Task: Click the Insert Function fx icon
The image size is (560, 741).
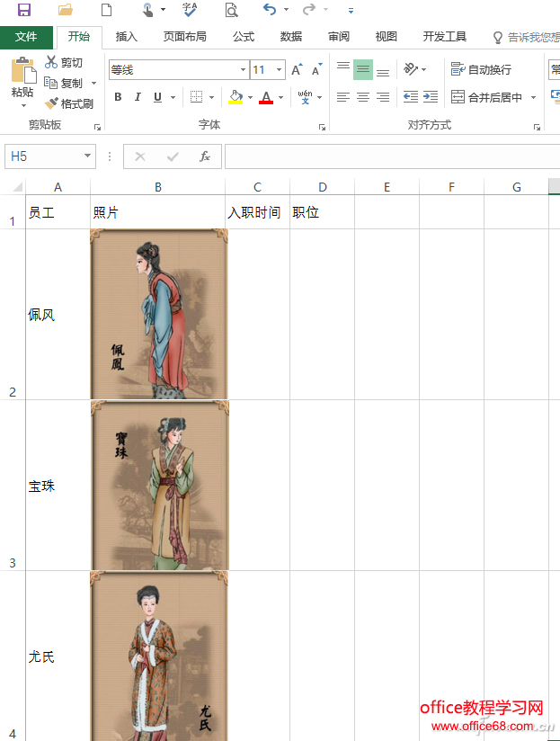Action: coord(205,156)
